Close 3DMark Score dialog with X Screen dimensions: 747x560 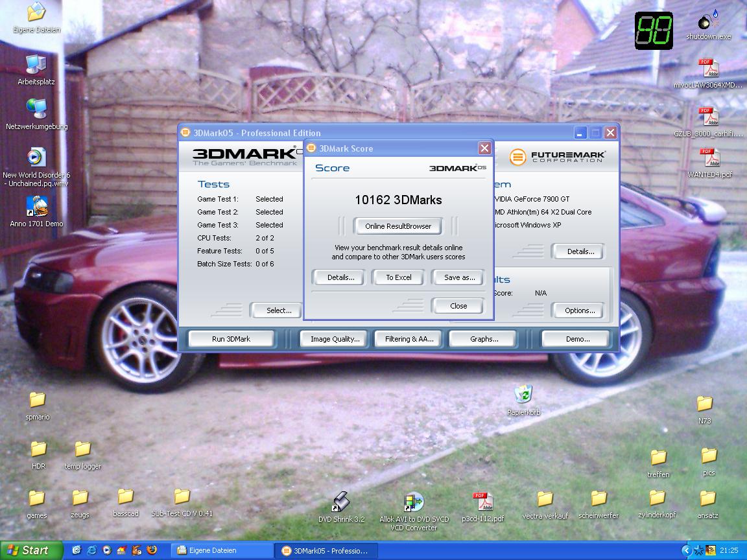click(x=484, y=148)
